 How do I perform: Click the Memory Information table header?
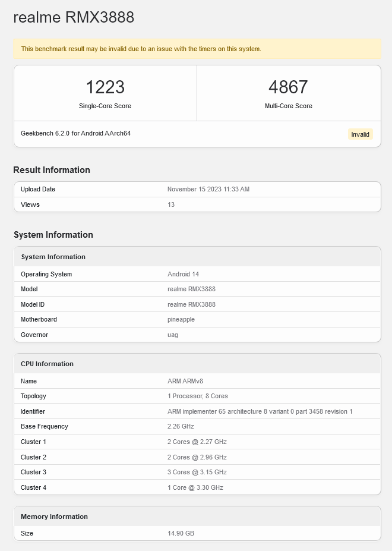pyautogui.click(x=197, y=516)
